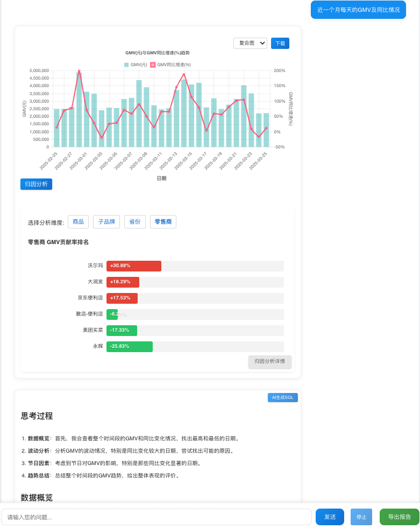Click the 2025-03-01 x-axis date label
This screenshot has height=529, width=420.
79,161
